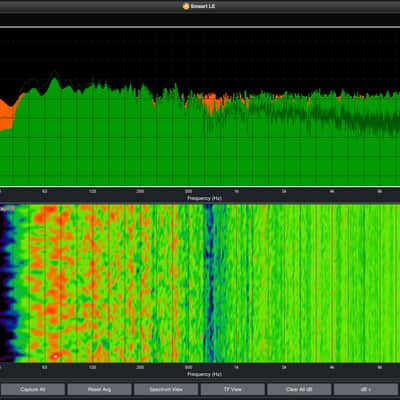
Task: Click the lower Frequency (Hz) axis title
Action: (204, 374)
